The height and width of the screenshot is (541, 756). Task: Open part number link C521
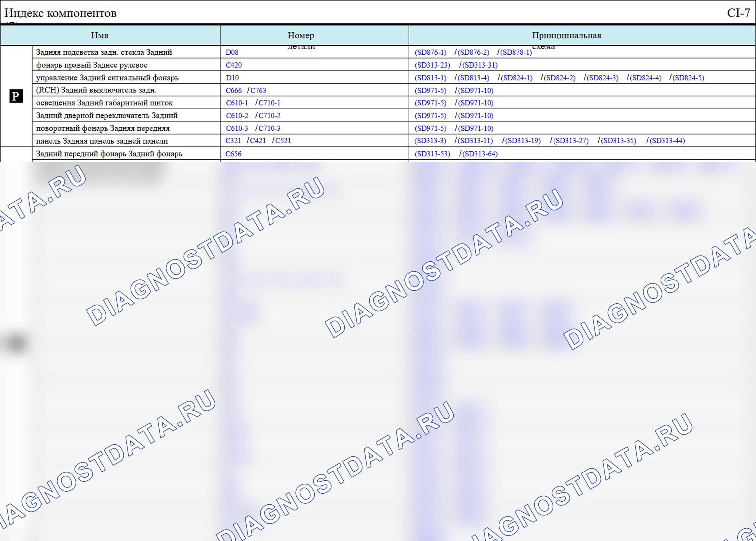(x=283, y=141)
